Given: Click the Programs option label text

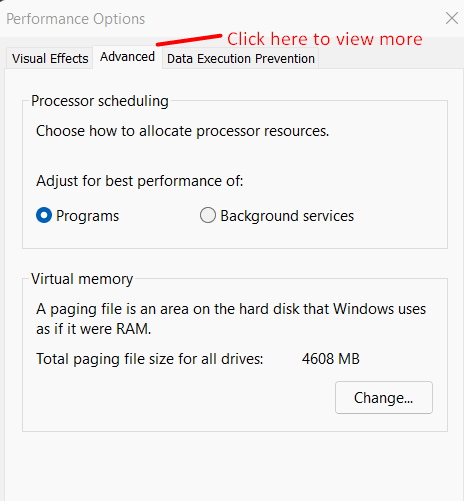Looking at the screenshot, I should point(87,216).
